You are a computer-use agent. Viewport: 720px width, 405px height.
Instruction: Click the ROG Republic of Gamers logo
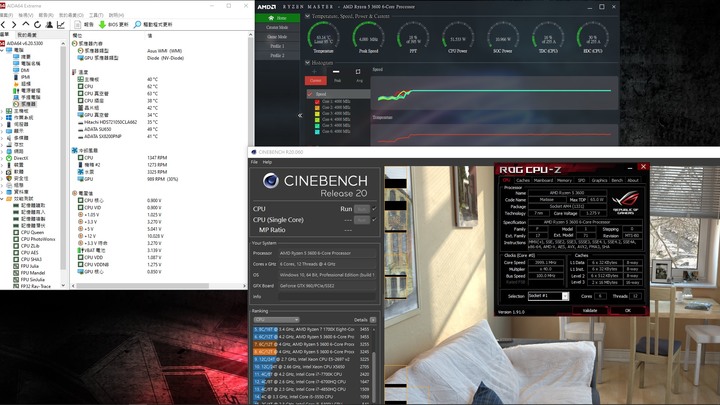[625, 202]
